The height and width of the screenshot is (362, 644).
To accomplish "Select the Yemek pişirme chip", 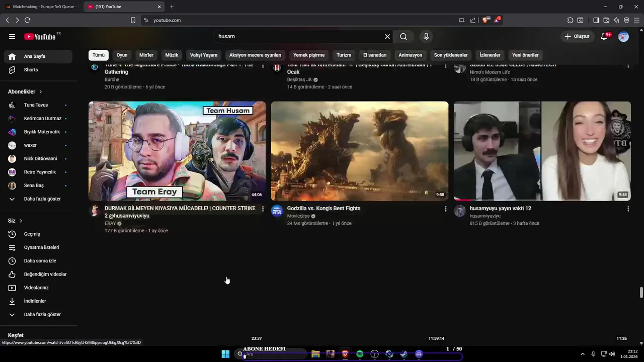I will click(x=309, y=55).
